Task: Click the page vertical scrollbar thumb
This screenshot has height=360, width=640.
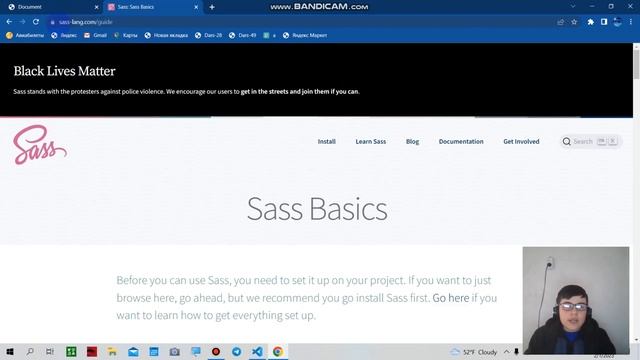Action: (636, 64)
